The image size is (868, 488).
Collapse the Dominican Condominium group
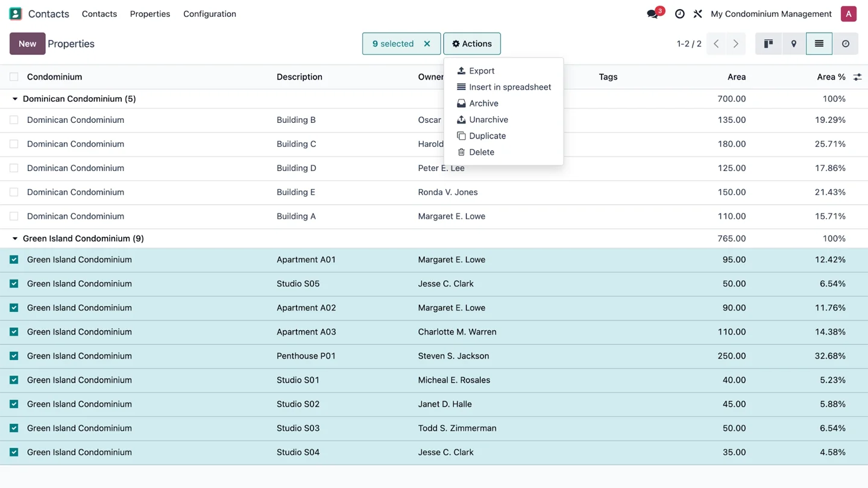coord(15,99)
